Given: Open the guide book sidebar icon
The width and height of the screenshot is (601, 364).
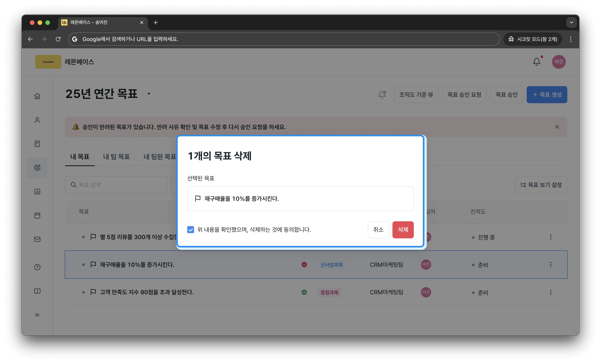Looking at the screenshot, I should [x=37, y=291].
